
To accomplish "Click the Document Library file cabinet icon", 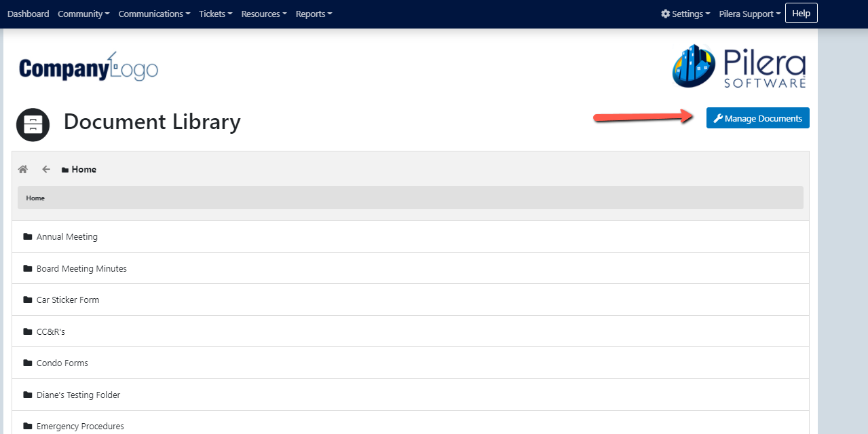I will pyautogui.click(x=33, y=124).
